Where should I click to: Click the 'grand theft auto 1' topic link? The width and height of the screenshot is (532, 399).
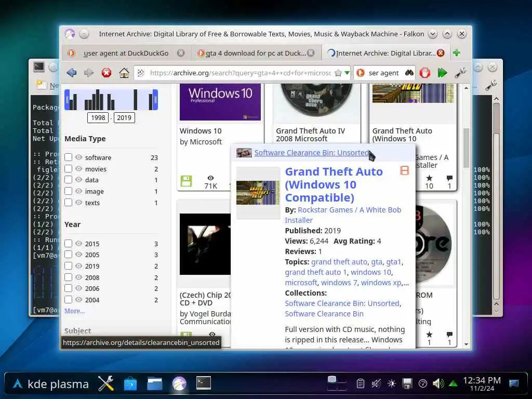[316, 272]
